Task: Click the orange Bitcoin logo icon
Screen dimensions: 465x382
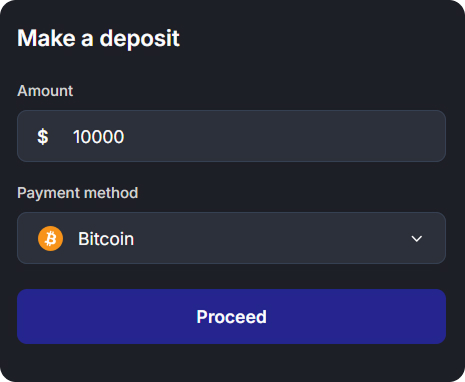Action: click(x=50, y=238)
